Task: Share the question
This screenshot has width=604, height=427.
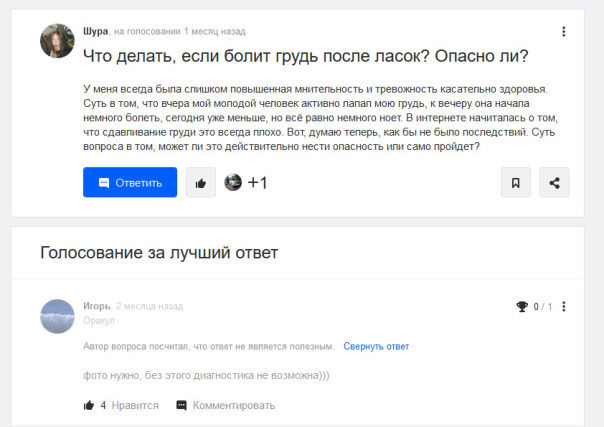Action: pyautogui.click(x=554, y=183)
